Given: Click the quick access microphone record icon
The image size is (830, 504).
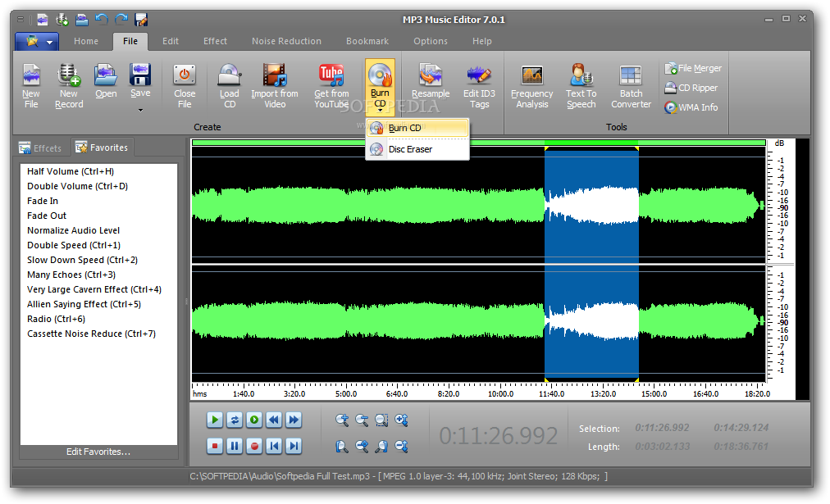Looking at the screenshot, I should tap(62, 20).
